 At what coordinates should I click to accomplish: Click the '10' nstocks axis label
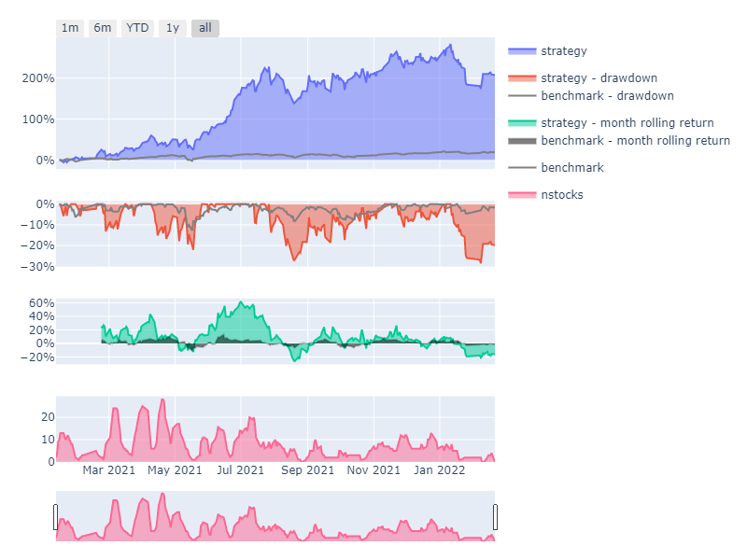click(x=49, y=440)
